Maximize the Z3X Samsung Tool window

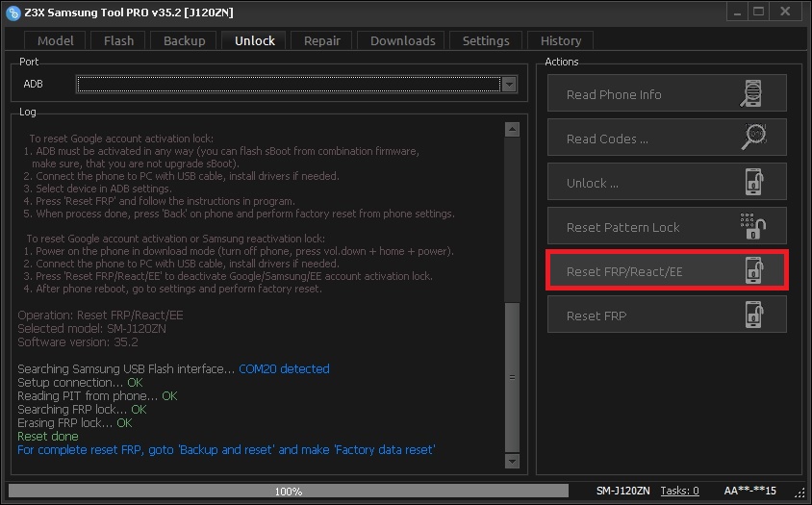[x=759, y=12]
